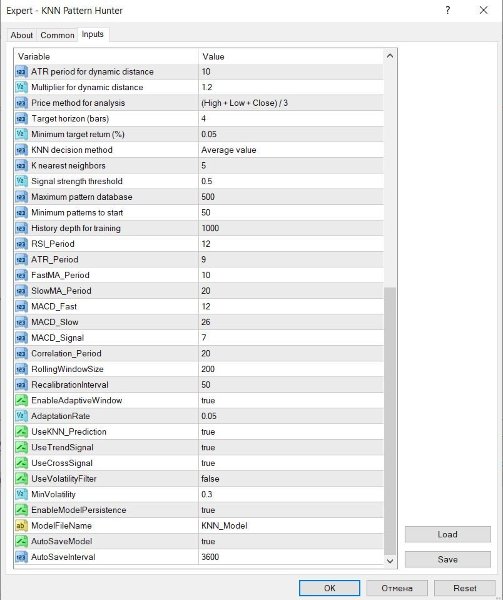The image size is (503, 600).
Task: Open the KNN decision method Average value
Action: click(x=291, y=150)
